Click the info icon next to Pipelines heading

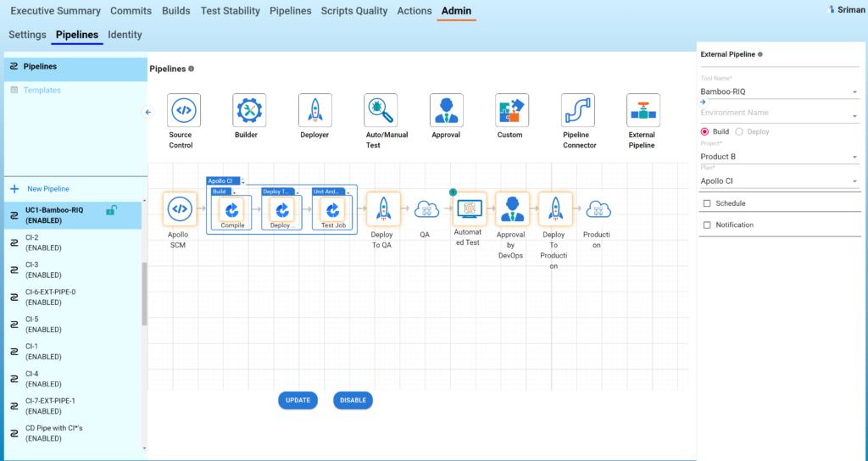[x=191, y=69]
